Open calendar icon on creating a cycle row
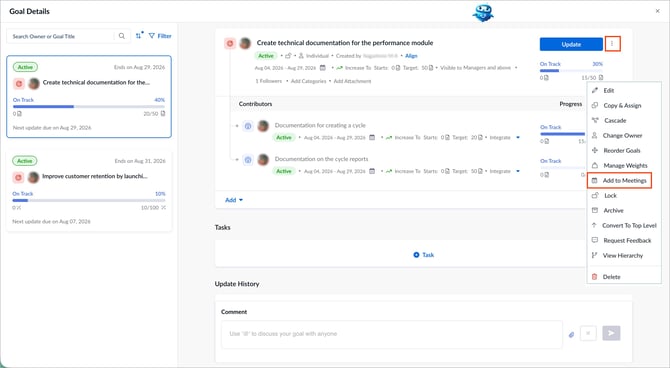The image size is (670, 368). click(x=372, y=137)
